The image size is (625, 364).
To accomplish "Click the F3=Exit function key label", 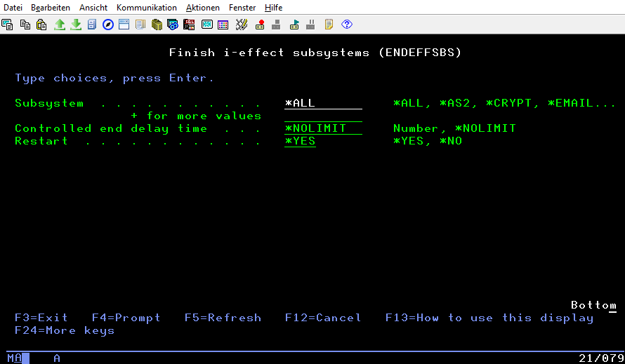I will click(41, 318).
